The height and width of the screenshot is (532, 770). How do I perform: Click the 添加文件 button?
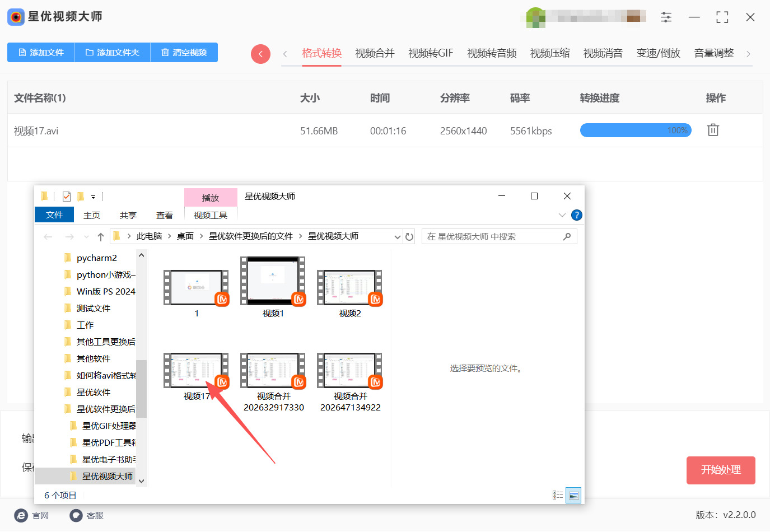[41, 52]
